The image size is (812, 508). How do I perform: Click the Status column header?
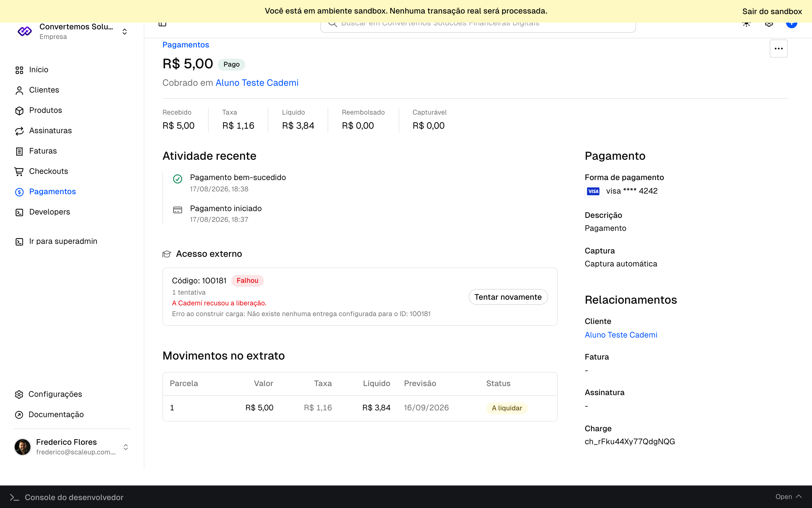click(498, 383)
